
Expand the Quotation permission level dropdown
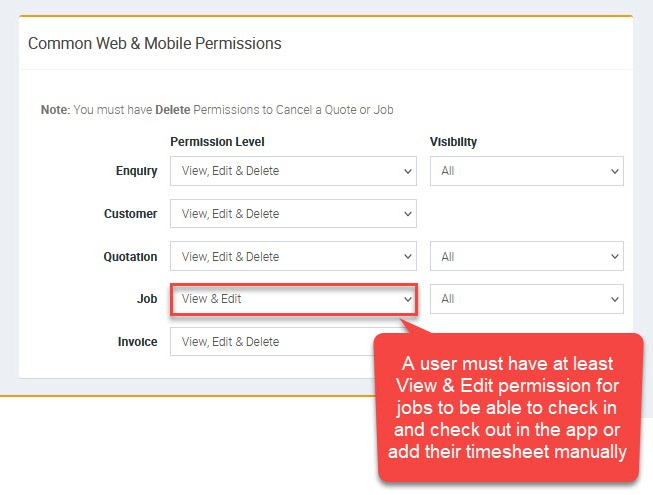pyautogui.click(x=293, y=257)
